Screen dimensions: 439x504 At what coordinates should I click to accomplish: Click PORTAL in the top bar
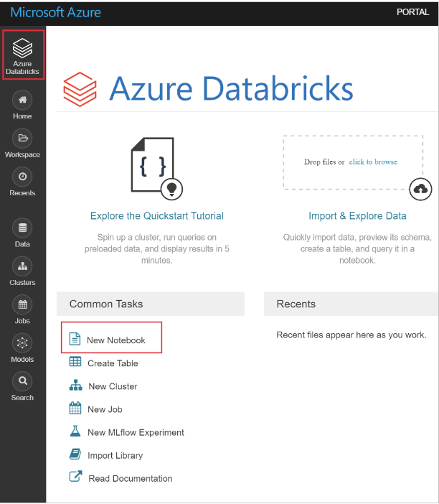[412, 12]
